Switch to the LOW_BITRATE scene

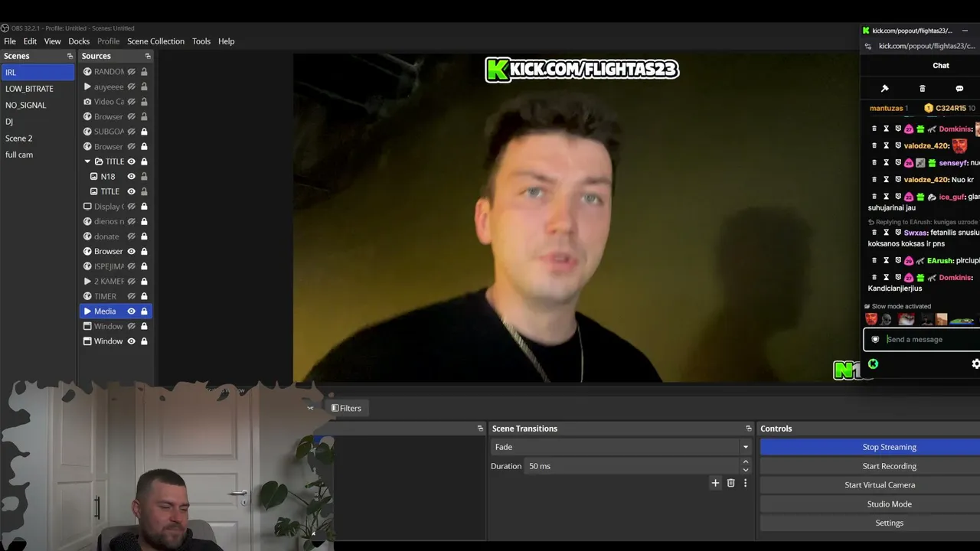tap(38, 89)
